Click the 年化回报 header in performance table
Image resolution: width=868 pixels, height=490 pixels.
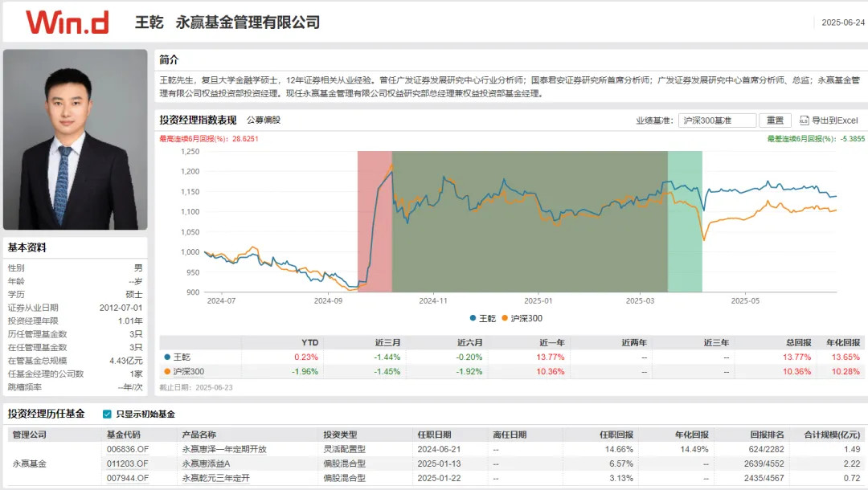[x=843, y=342]
